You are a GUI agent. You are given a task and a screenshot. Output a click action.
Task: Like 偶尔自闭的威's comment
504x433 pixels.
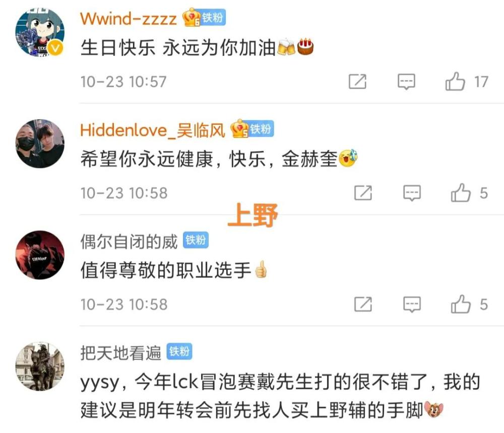click(x=461, y=304)
